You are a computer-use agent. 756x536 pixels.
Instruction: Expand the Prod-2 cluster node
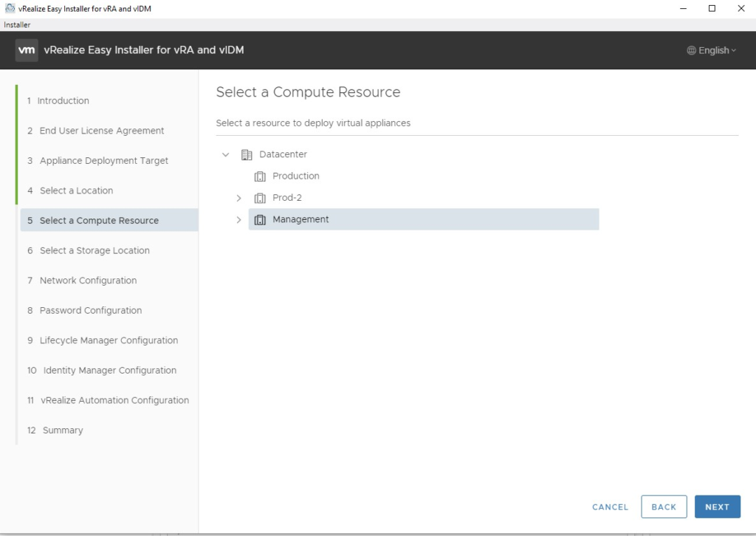(238, 198)
